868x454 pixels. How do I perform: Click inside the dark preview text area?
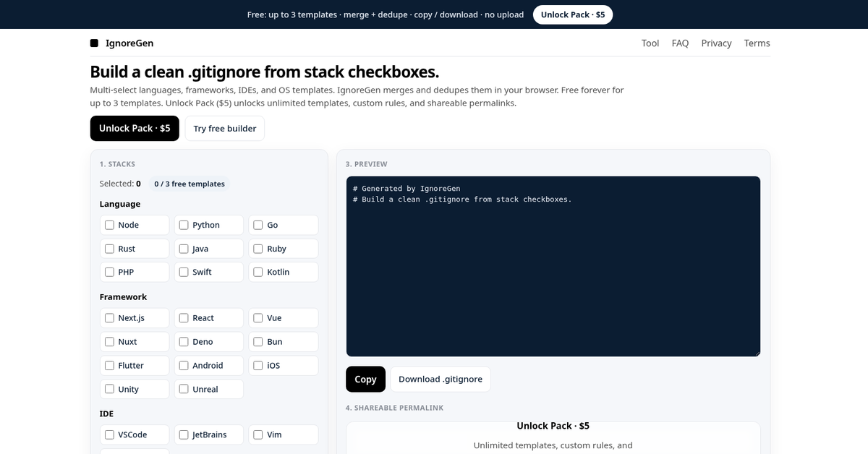[x=553, y=266]
